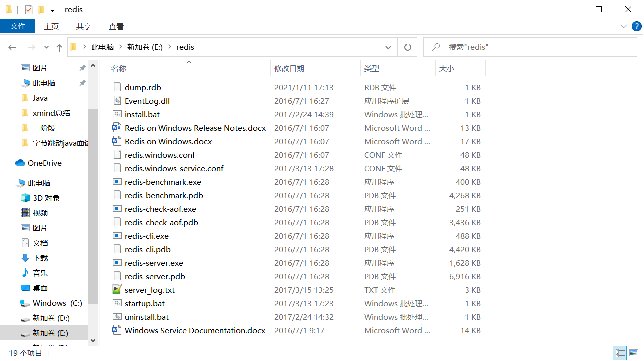
Task: Select the redis-server.pdb file name
Action: [155, 276]
